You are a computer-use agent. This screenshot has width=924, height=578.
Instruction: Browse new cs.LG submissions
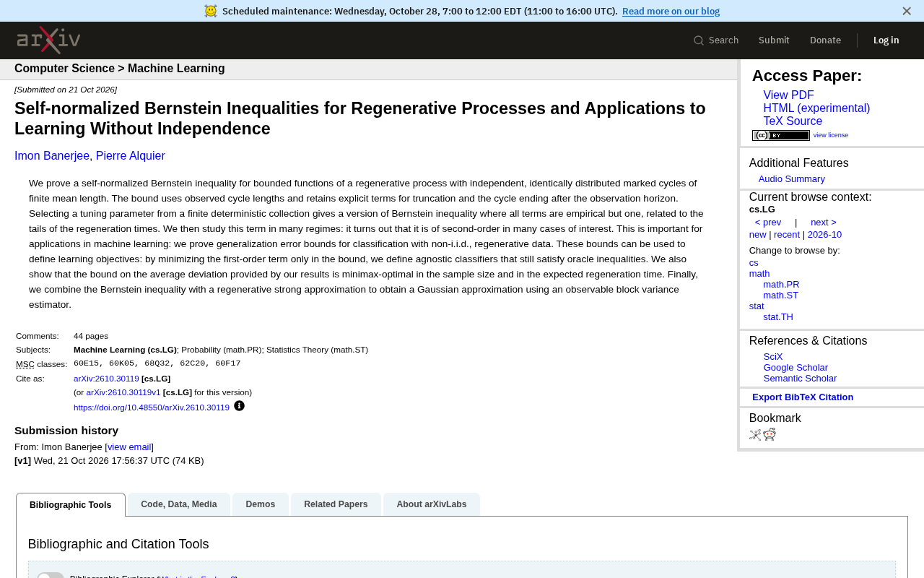757,235
